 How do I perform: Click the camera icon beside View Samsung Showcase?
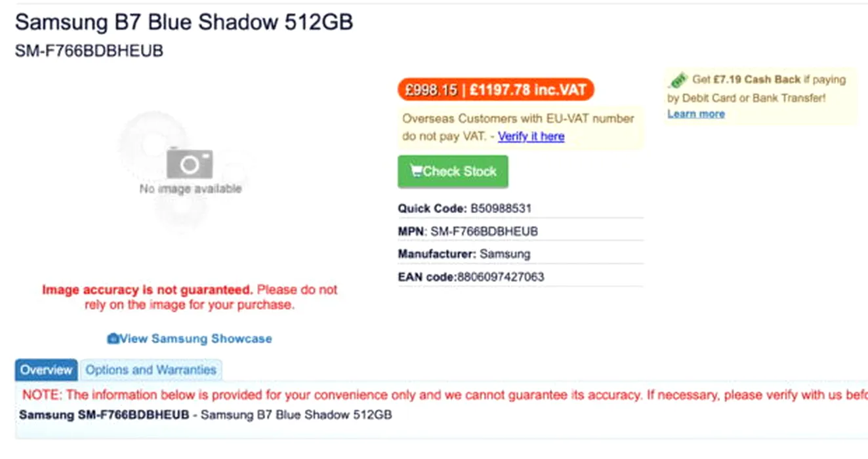113,339
